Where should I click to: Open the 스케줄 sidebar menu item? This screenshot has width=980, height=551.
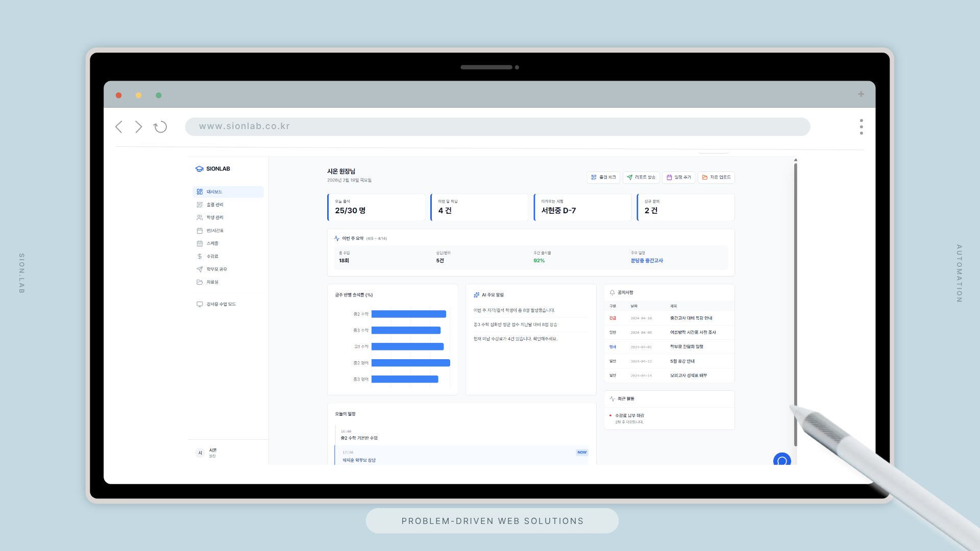coord(212,243)
